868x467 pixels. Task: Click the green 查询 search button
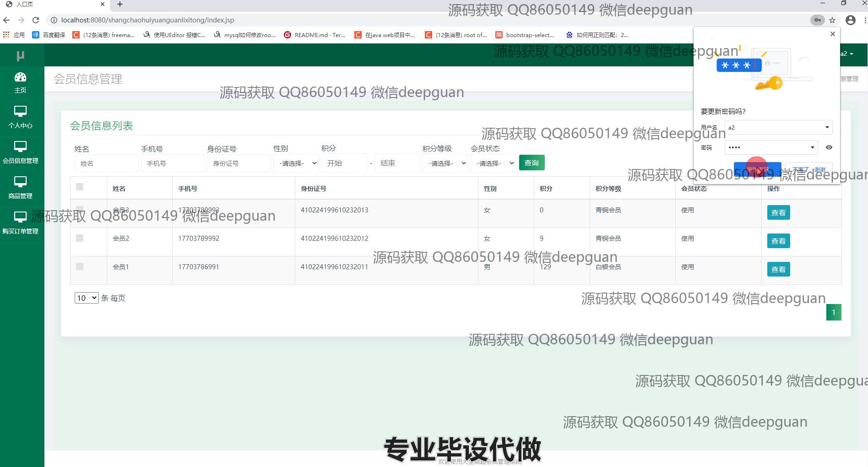(532, 163)
